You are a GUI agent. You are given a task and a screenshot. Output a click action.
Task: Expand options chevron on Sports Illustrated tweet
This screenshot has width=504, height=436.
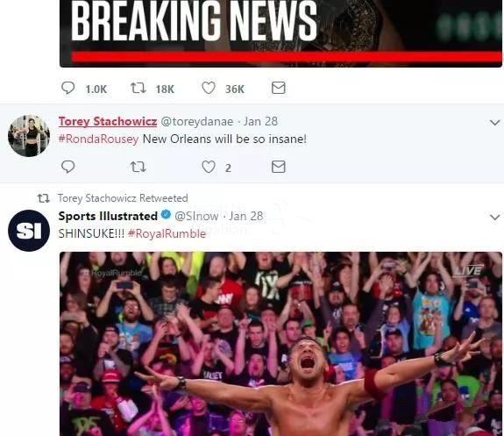coord(494,218)
